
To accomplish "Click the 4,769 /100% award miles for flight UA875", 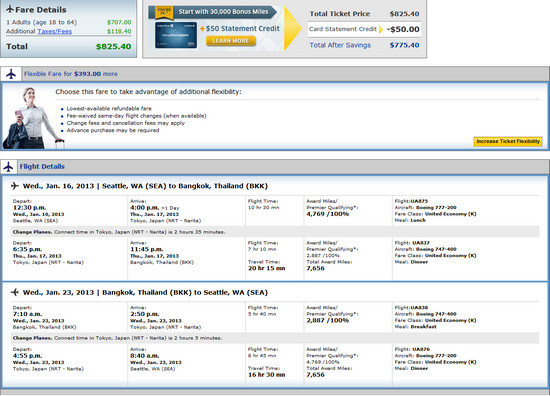I will coord(328,214).
